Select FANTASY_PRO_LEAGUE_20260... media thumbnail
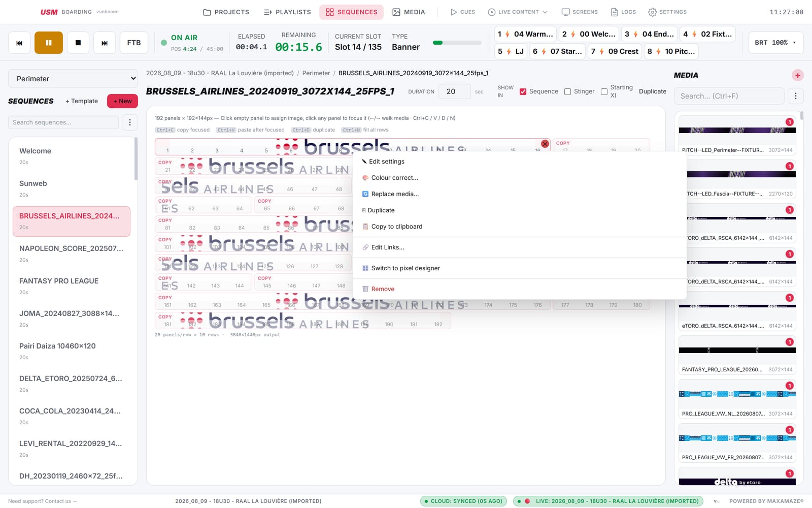 click(737, 355)
